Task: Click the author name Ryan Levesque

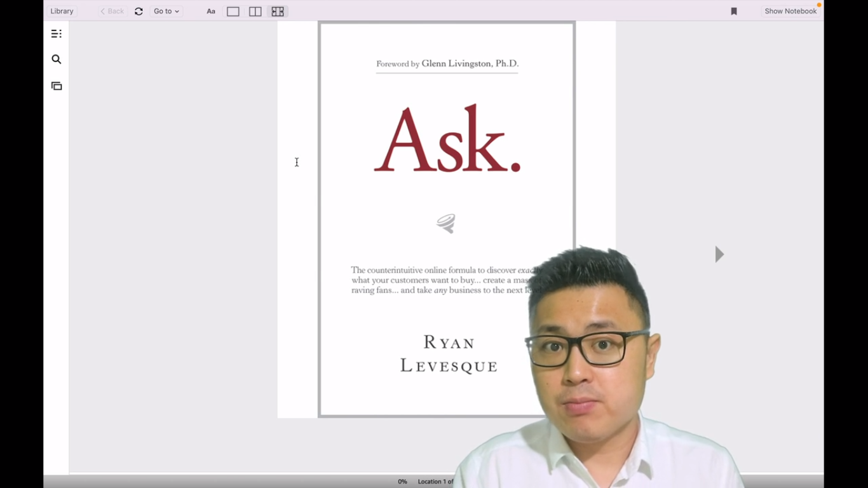Action: point(449,354)
